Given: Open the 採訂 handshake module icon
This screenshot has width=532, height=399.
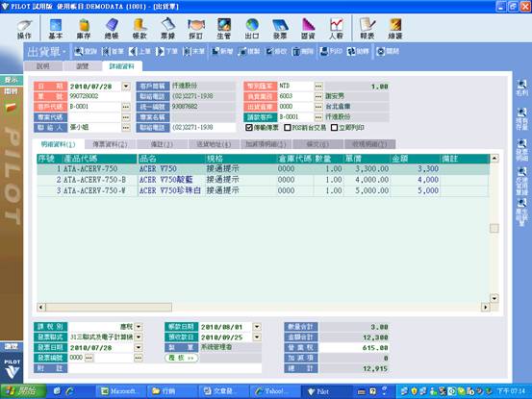Looking at the screenshot, I should (x=196, y=29).
